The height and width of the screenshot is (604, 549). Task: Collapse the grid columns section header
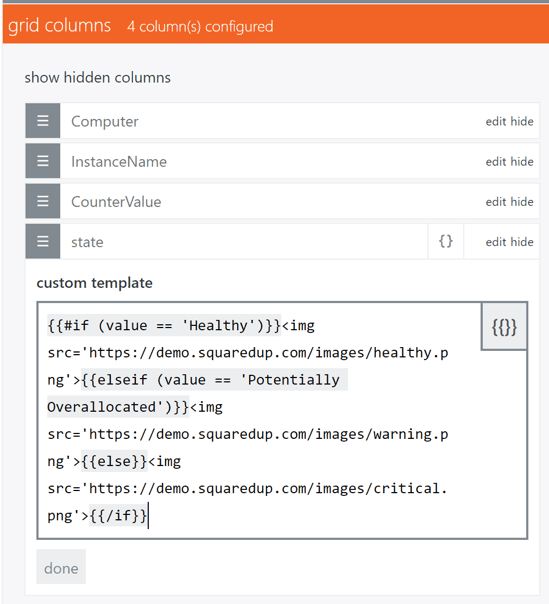point(276,25)
